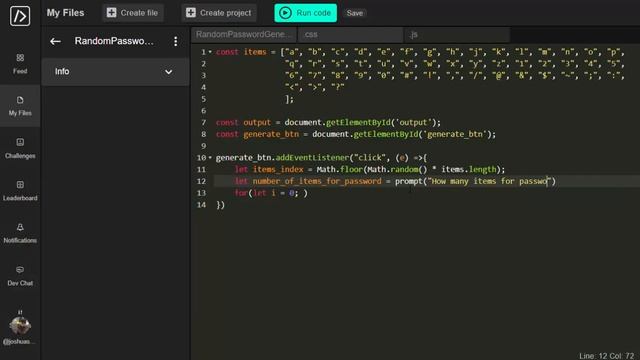Switch to the RandomPasswordGene... tab

(x=244, y=35)
